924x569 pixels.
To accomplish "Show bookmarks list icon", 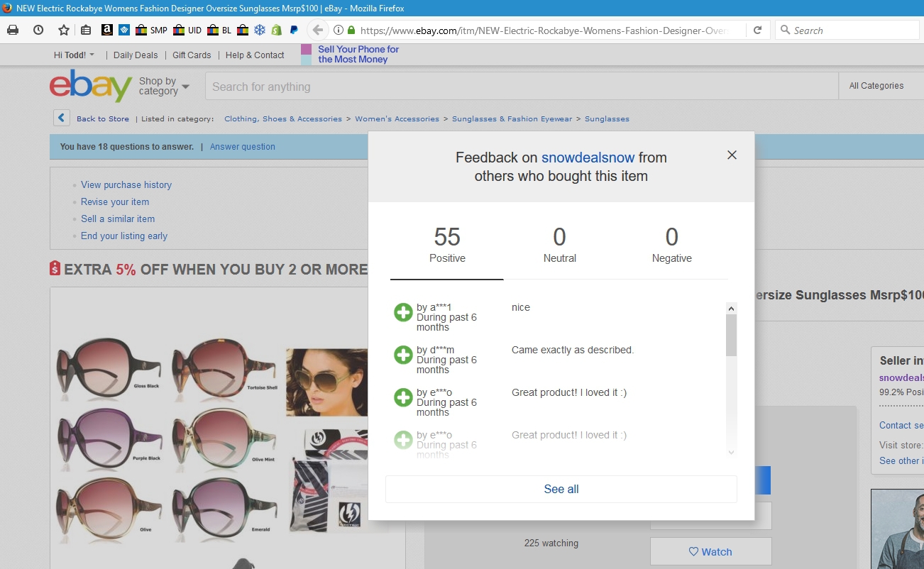I will click(x=86, y=31).
